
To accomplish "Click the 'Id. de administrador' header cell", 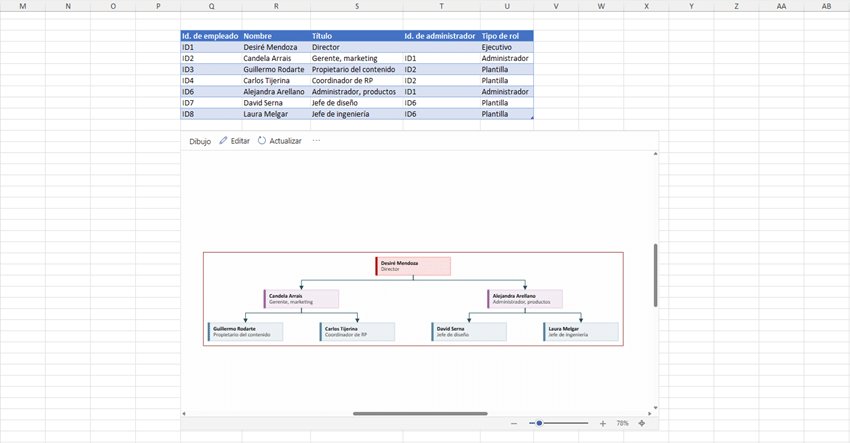I will (441, 36).
